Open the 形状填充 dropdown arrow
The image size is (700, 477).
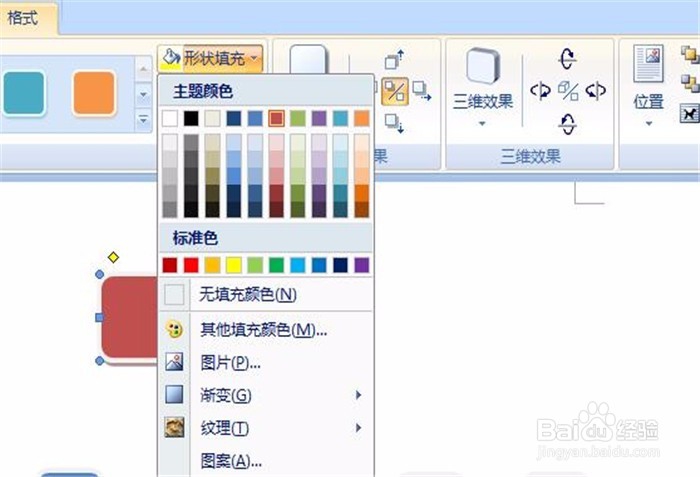(254, 58)
